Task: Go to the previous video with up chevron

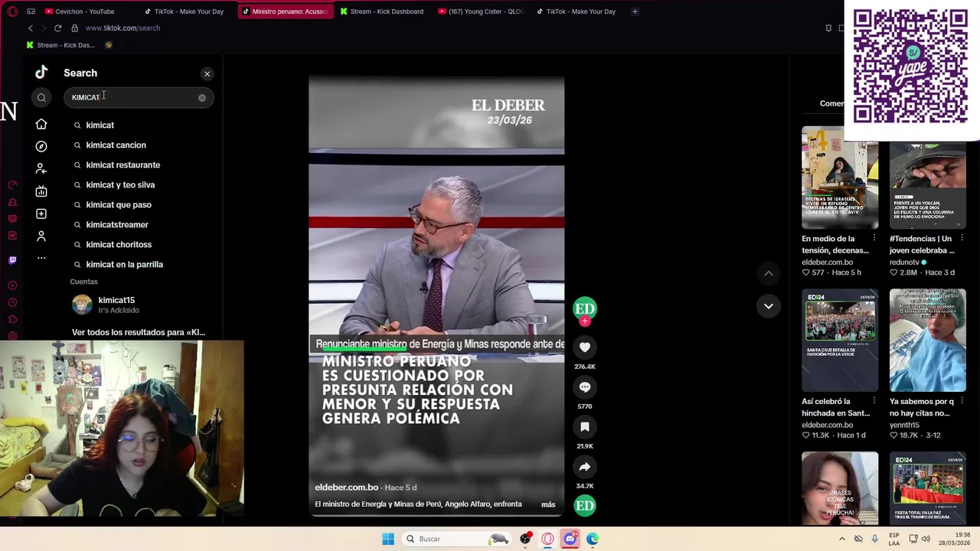Action: point(768,273)
